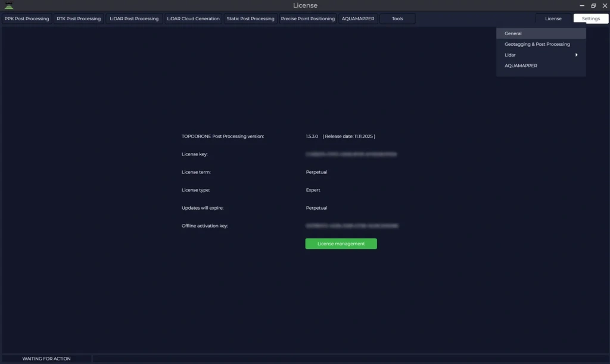Open the PPK Post Processing module
Screen dimensions: 610x364
tap(26, 18)
